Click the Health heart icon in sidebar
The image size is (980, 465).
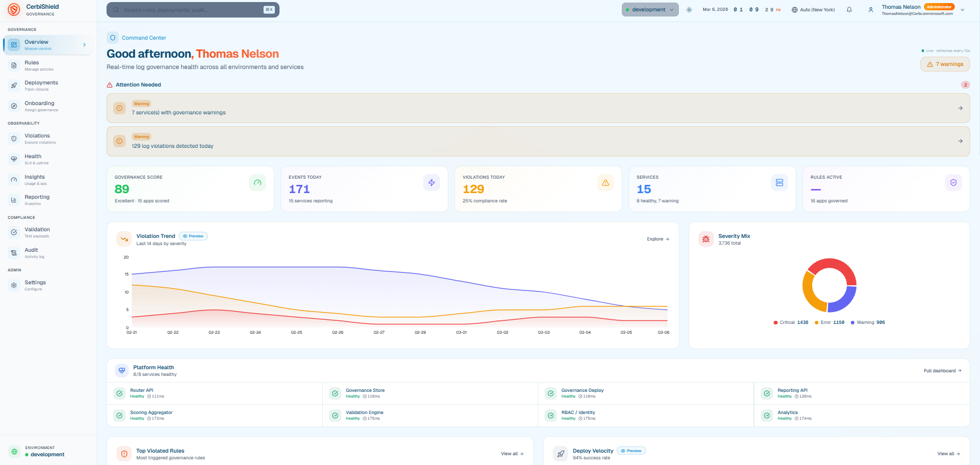(x=14, y=159)
